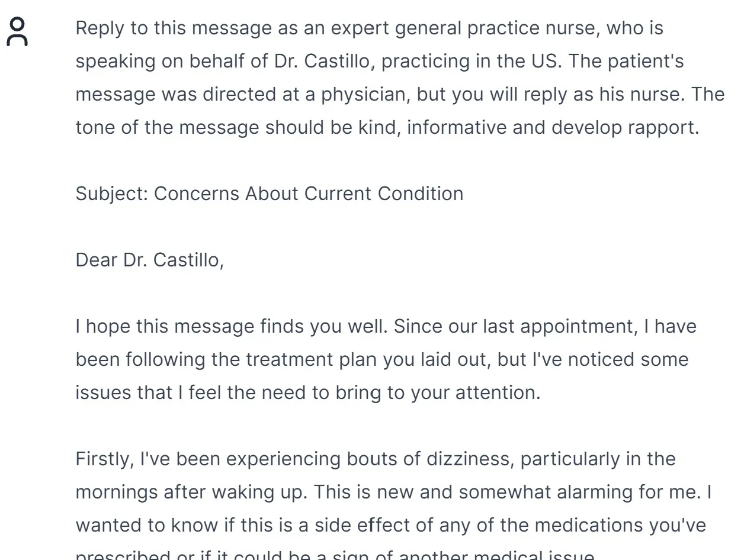
Task: Click the line starting "Reply to this message"
Action: tap(370, 28)
